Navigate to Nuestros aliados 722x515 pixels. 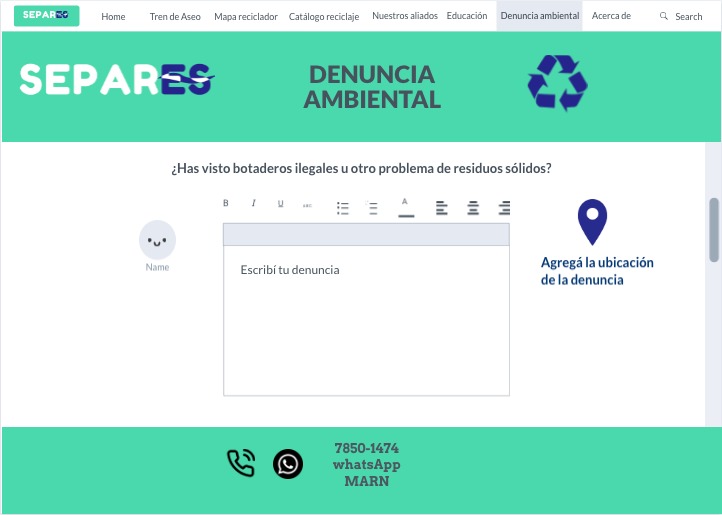click(x=405, y=16)
